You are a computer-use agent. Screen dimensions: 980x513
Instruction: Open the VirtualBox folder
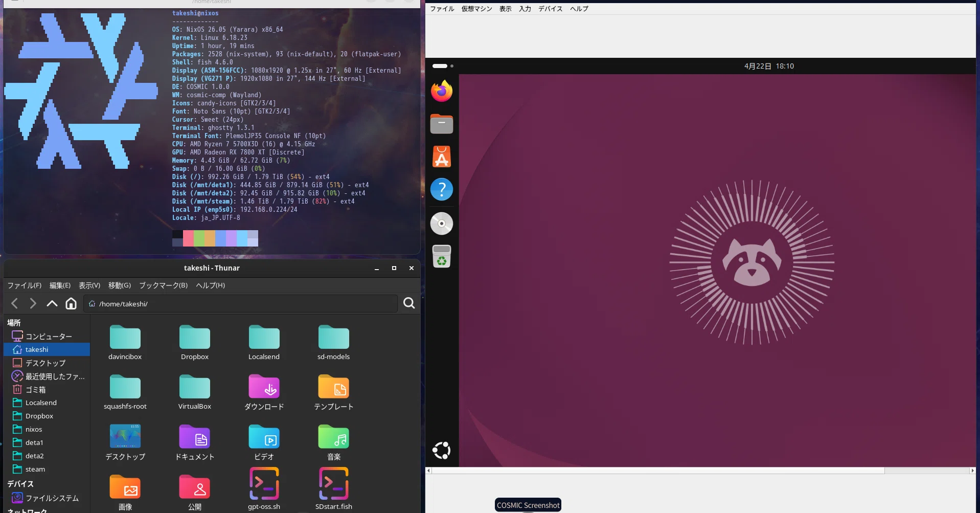(x=195, y=392)
